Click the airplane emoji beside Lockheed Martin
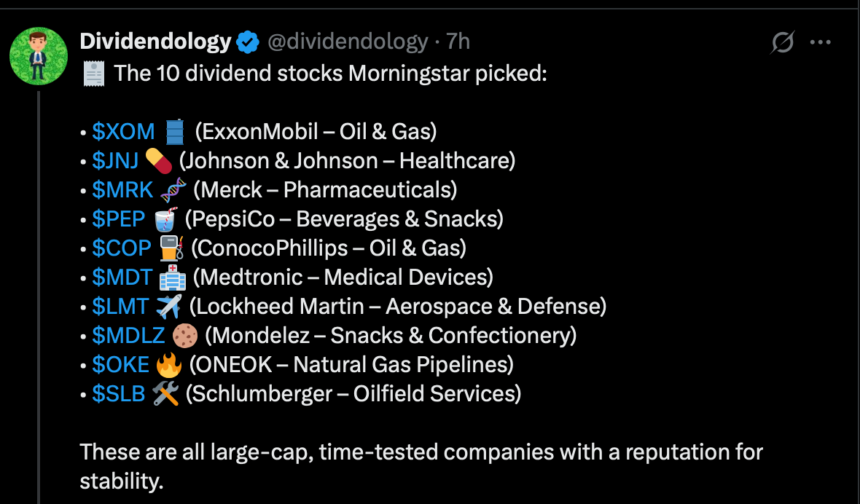860x504 pixels. 169,306
